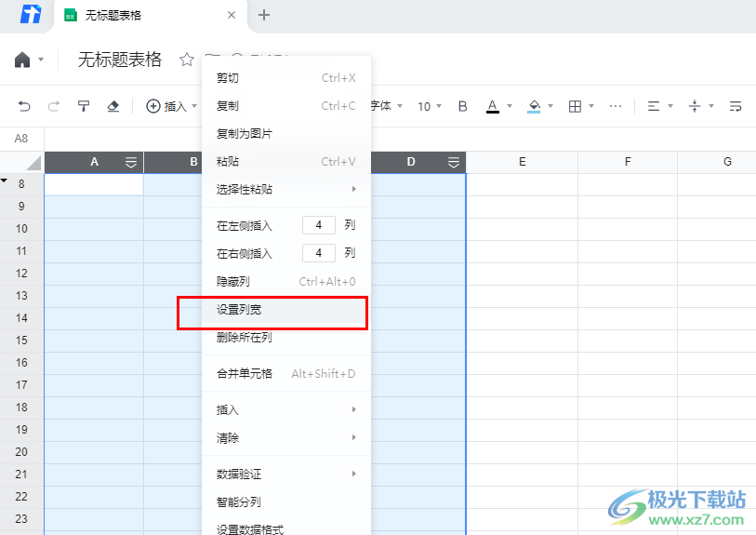The width and height of the screenshot is (756, 535).
Task: Open the 插入 submenu in context menu
Action: [286, 410]
